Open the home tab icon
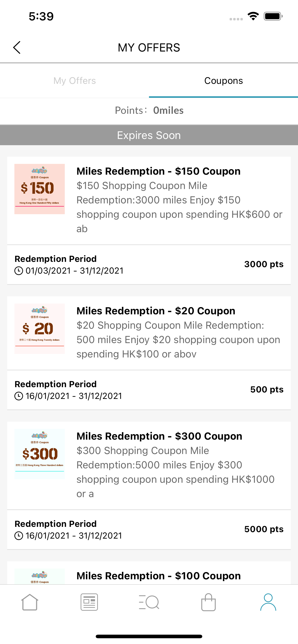The width and height of the screenshot is (298, 644). 30,602
